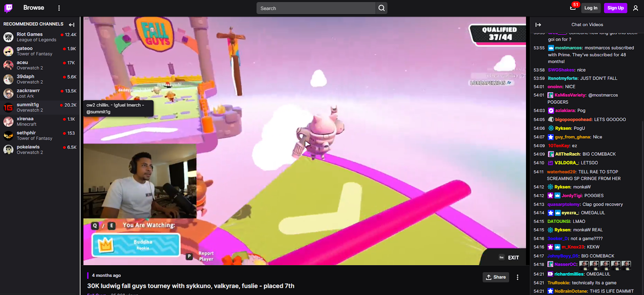Click Riot Games avatar icon
644x295 pixels.
pos(8,37)
